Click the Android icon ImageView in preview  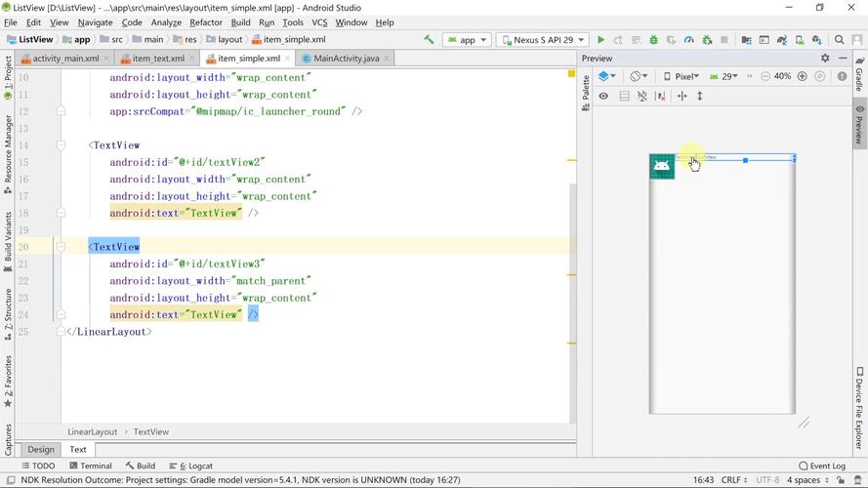tap(662, 167)
